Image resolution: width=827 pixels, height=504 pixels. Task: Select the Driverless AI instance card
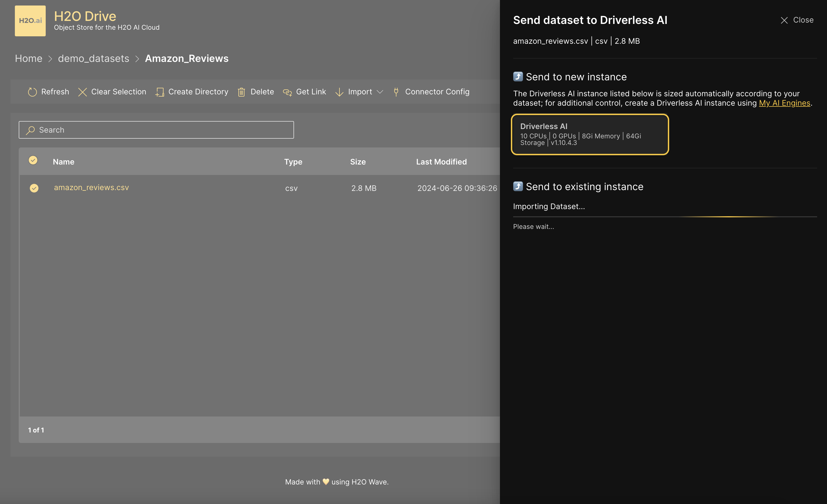[x=590, y=135]
